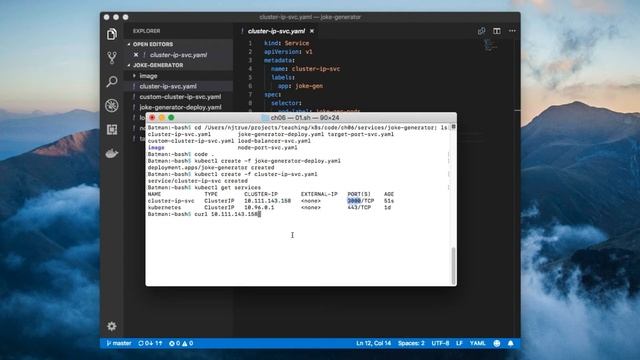Screen dimensions: 640x360
Task: Click the terminal scroll indicator at top right
Action: pos(453,127)
